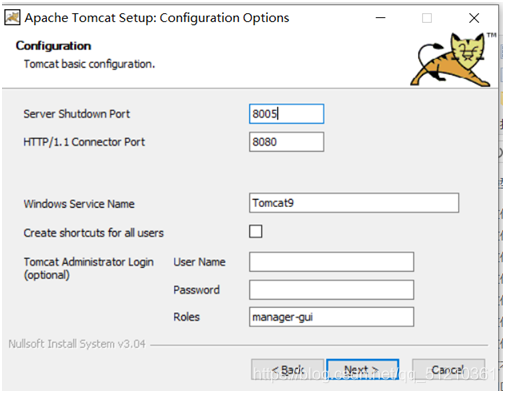Minimize the Apache Tomcat Setup window
This screenshot has width=505, height=393.
381,18
